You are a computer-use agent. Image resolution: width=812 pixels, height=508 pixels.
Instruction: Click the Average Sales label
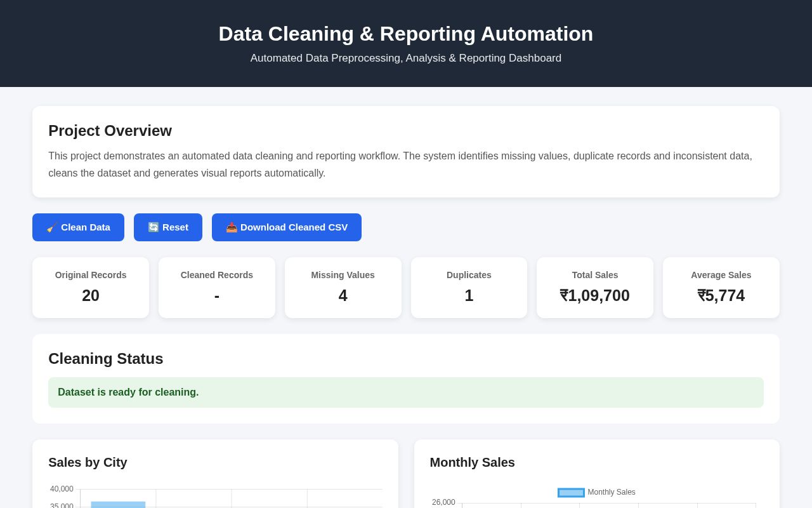point(721,275)
